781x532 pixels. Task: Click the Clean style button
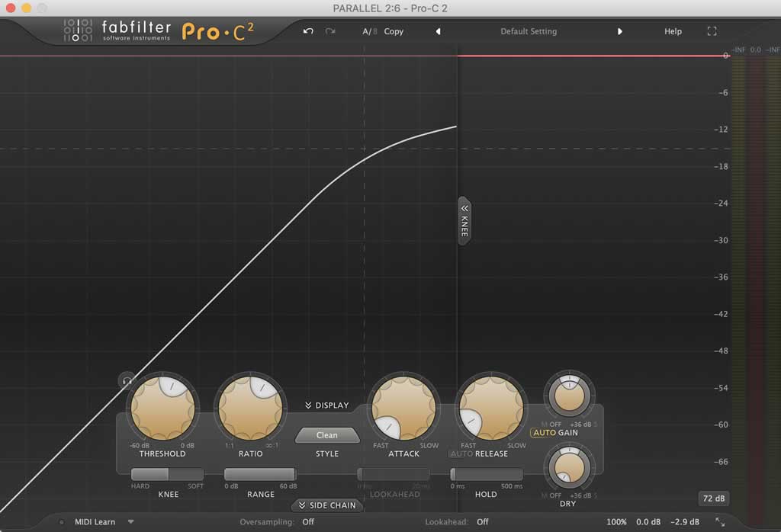[x=326, y=435]
